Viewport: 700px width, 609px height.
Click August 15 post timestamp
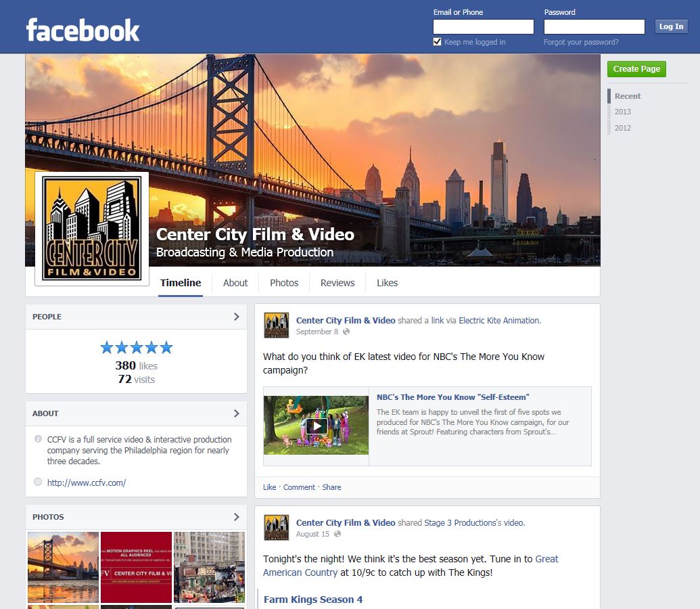(312, 534)
